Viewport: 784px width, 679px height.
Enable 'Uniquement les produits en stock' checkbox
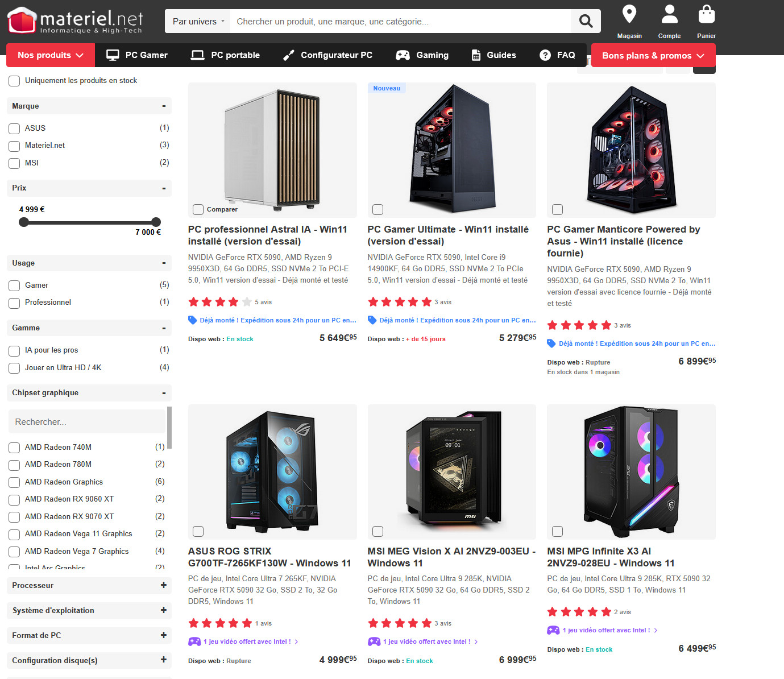pyautogui.click(x=14, y=81)
